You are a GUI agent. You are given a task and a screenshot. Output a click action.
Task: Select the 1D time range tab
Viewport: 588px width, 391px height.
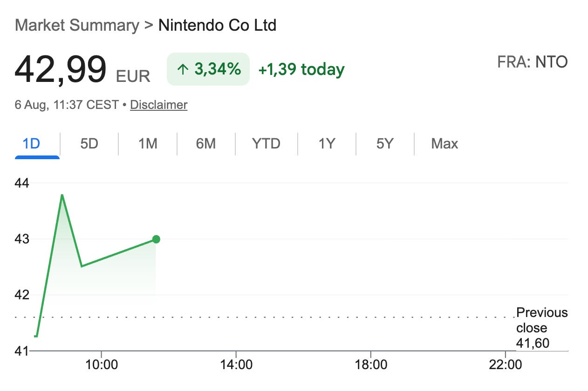pyautogui.click(x=32, y=143)
